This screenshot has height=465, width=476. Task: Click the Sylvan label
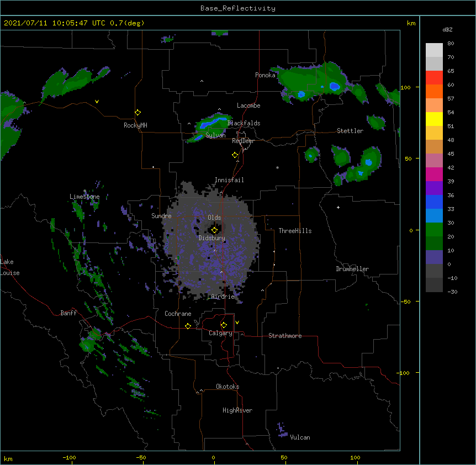pyautogui.click(x=215, y=135)
